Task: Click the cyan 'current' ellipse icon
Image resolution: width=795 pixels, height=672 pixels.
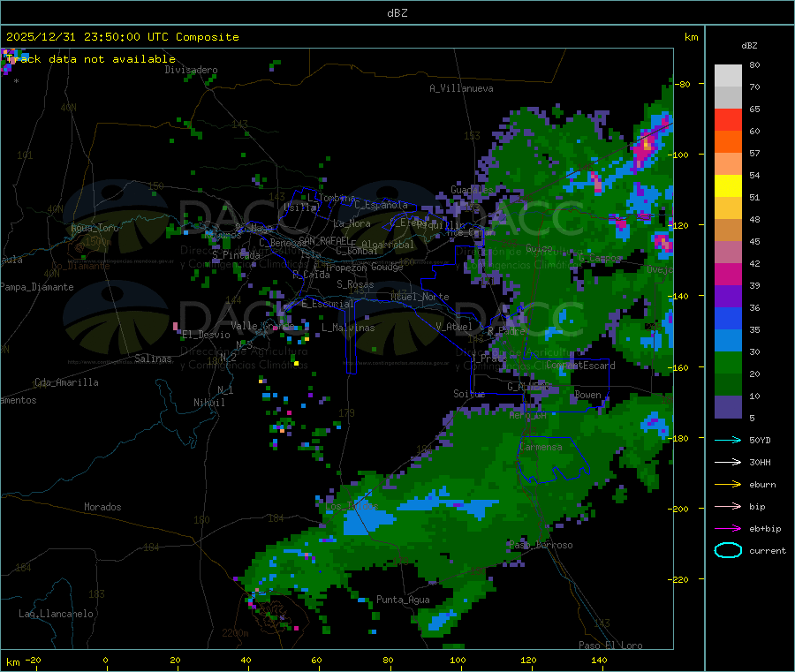Action: tap(728, 550)
